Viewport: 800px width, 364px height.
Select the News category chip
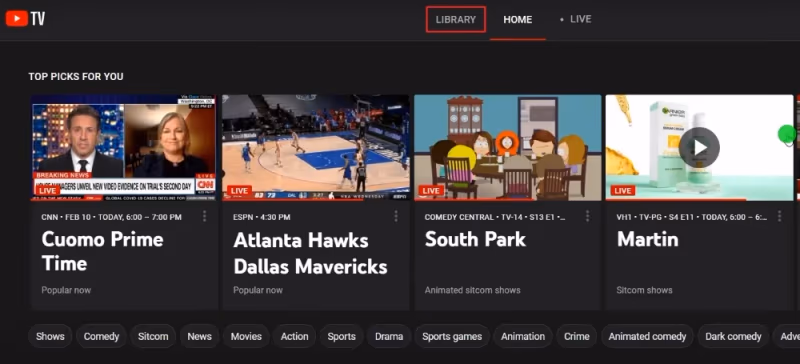pyautogui.click(x=199, y=336)
